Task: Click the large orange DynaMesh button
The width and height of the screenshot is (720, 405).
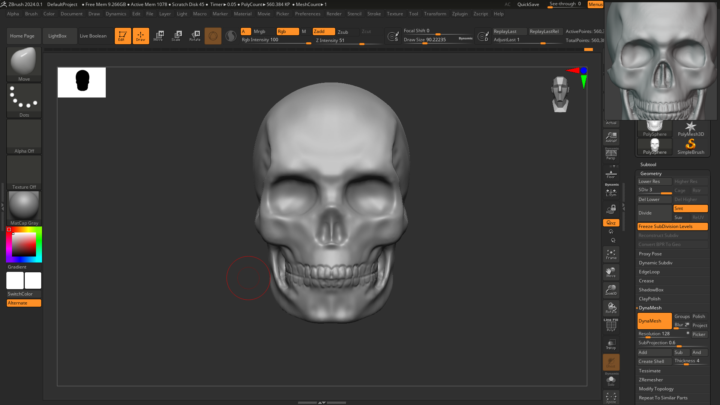Action: (654, 321)
